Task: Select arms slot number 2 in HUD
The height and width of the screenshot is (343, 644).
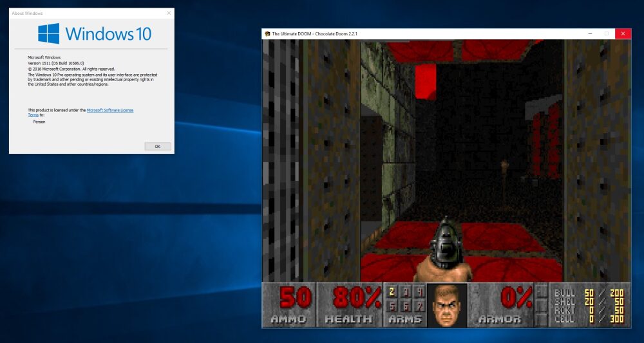Action: pos(392,292)
